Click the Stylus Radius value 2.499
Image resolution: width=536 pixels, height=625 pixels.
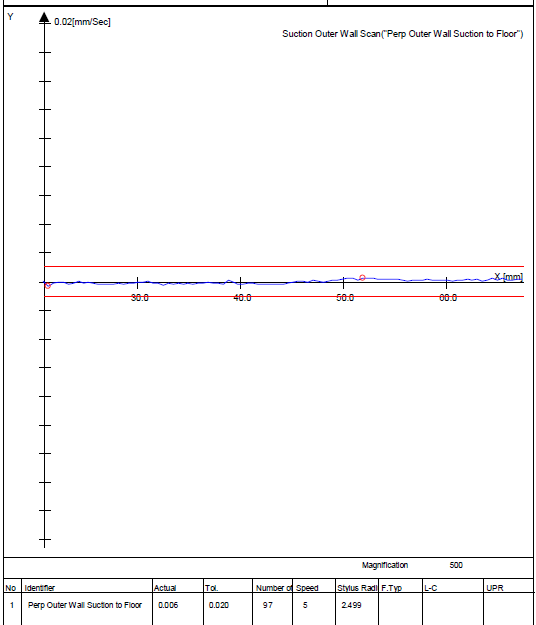[351, 605]
